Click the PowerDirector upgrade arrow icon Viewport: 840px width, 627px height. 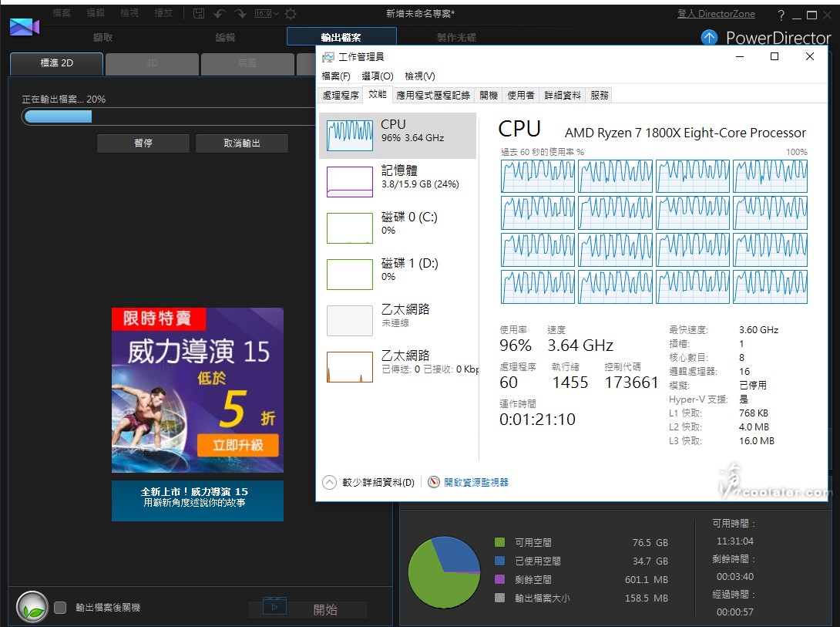point(709,38)
